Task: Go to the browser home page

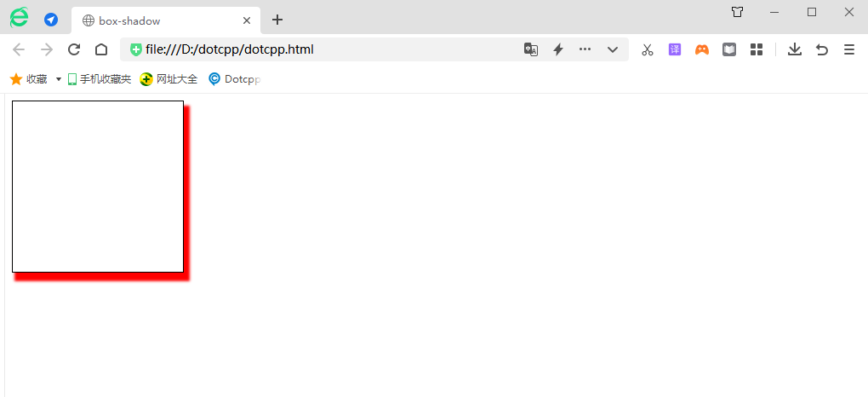Action: pos(101,49)
